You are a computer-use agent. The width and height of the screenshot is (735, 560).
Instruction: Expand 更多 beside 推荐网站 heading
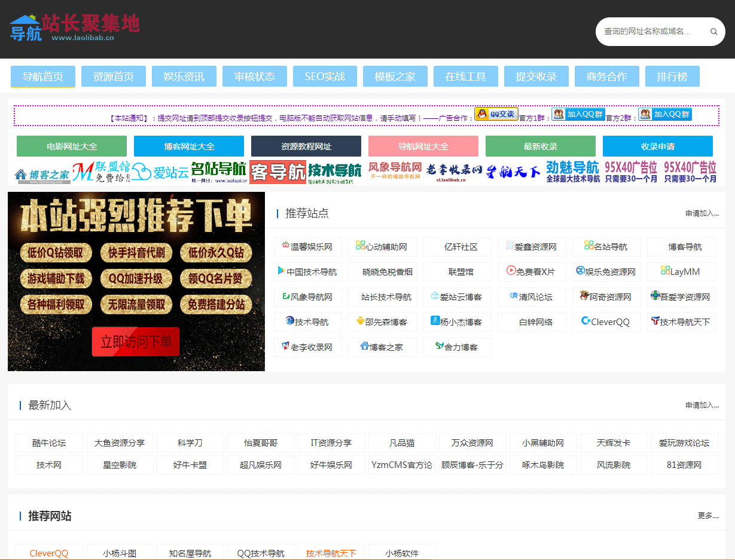coord(707,516)
